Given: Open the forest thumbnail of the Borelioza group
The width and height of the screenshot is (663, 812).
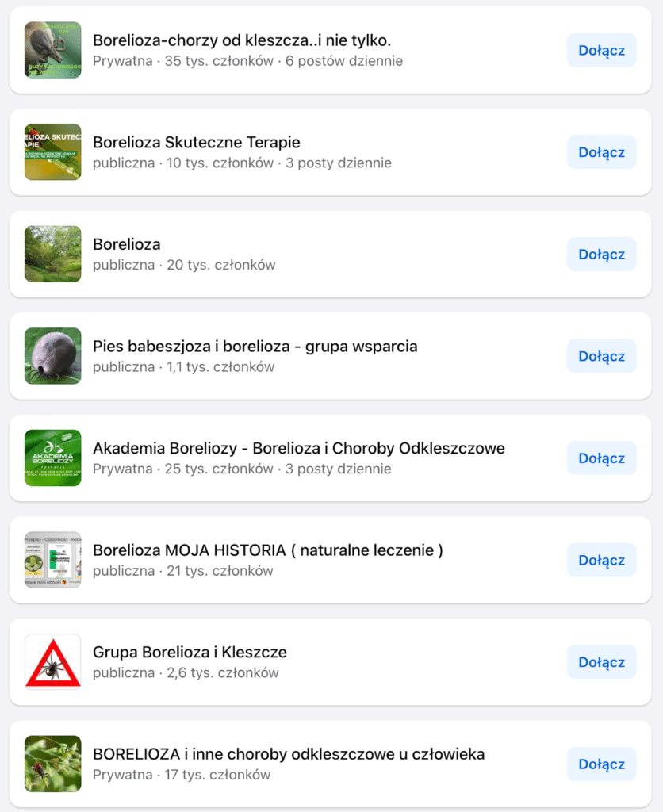Looking at the screenshot, I should click(53, 255).
